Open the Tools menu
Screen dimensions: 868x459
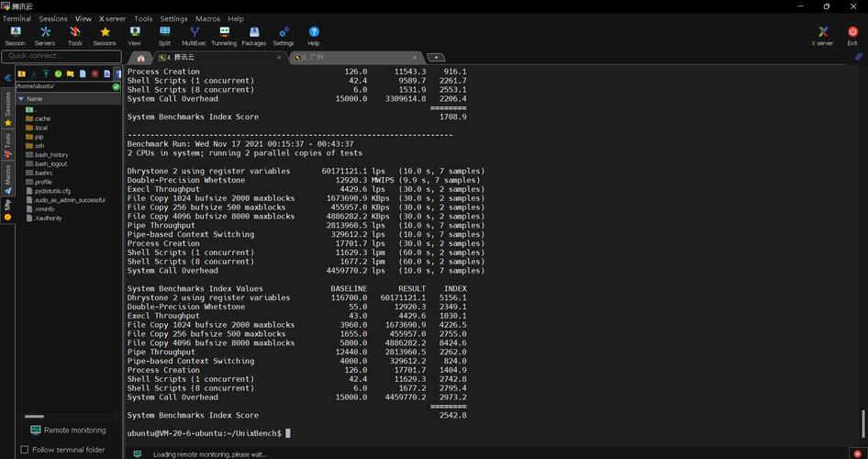143,18
